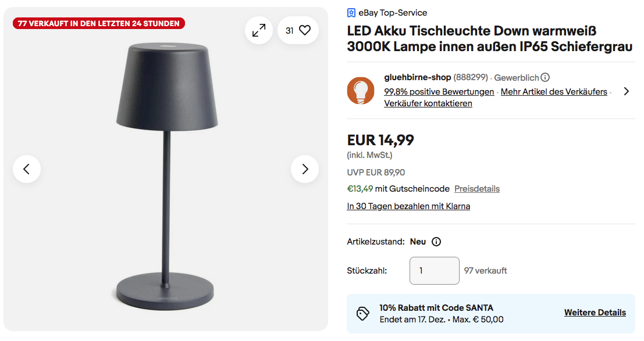This screenshot has width=644, height=341.
Task: Click the coupon tag icon
Action: (363, 313)
